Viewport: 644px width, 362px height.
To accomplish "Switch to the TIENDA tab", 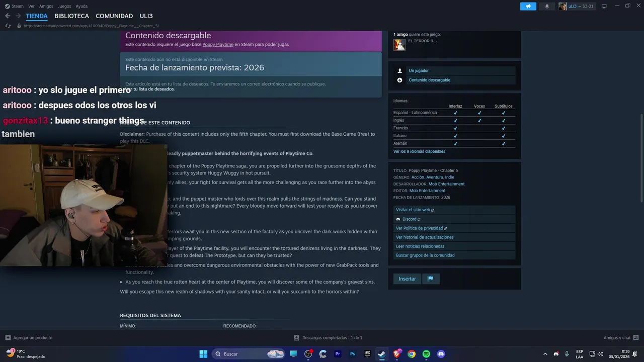I will click(37, 16).
